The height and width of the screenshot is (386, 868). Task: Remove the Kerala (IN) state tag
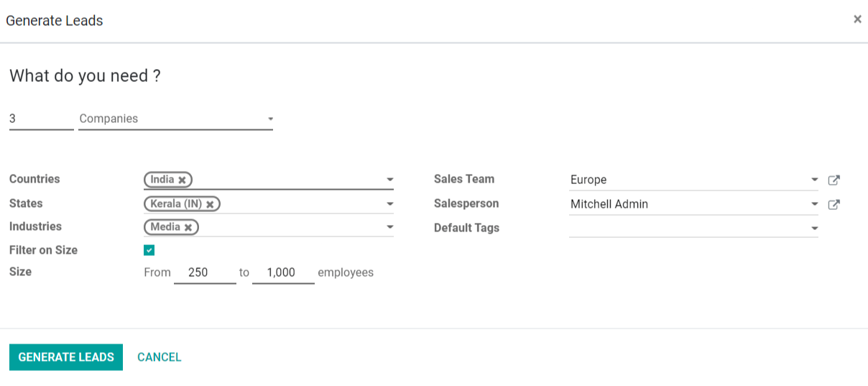pyautogui.click(x=210, y=204)
